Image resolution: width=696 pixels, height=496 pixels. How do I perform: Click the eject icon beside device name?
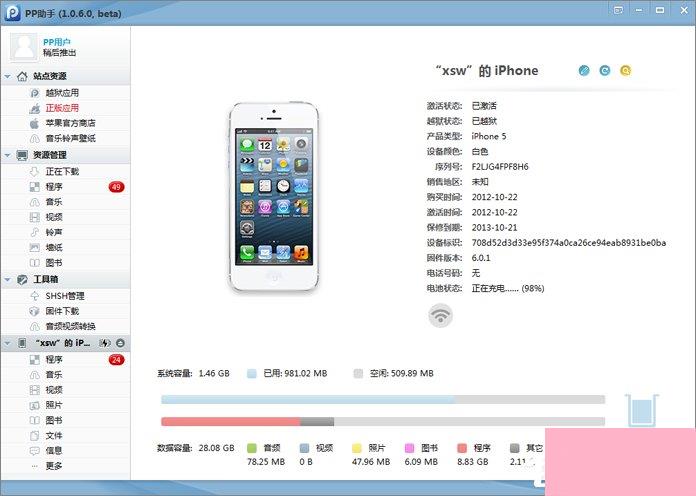120,343
